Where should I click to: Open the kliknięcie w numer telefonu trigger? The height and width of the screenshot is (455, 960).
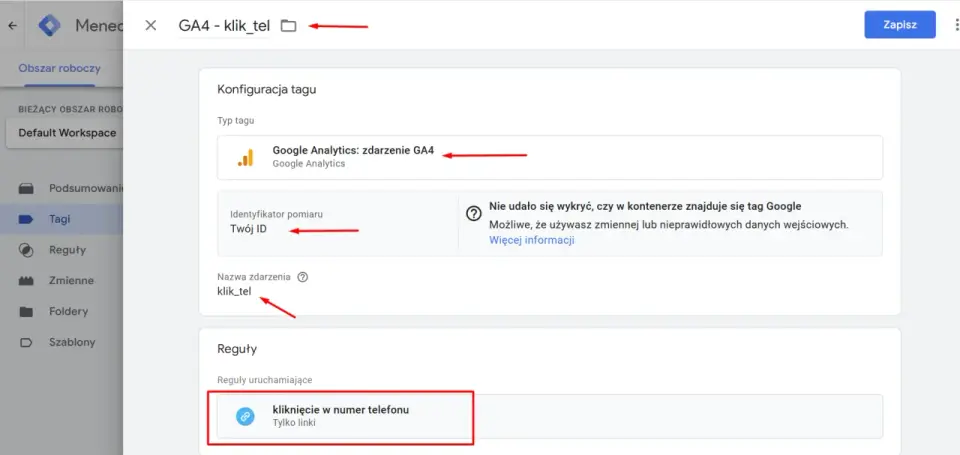[550, 416]
